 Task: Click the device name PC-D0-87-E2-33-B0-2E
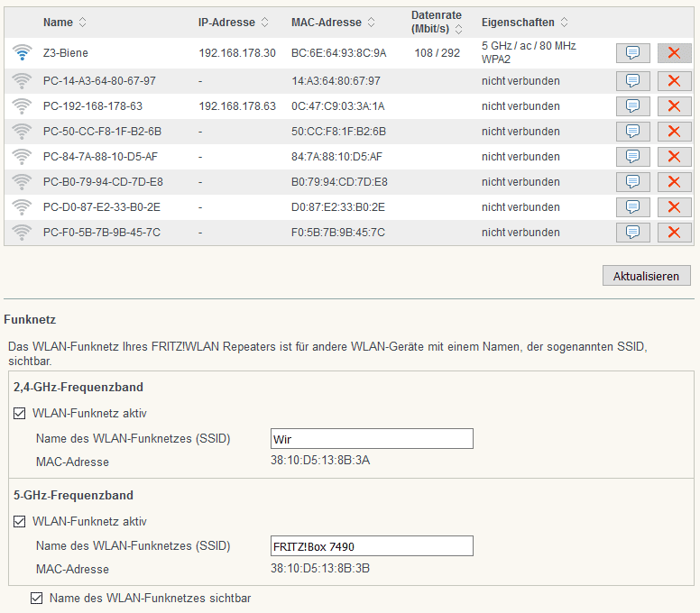coord(102,207)
